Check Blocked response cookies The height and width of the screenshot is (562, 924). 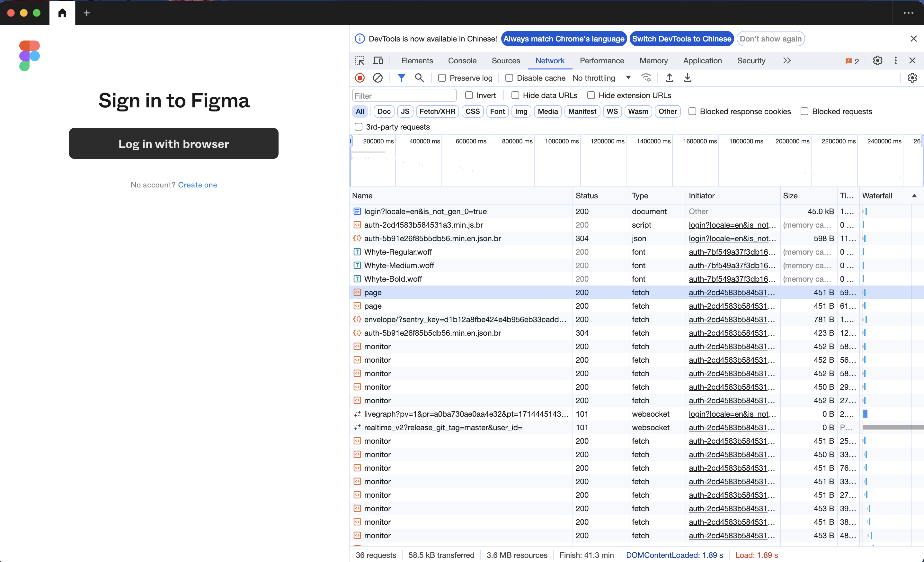[x=692, y=112]
